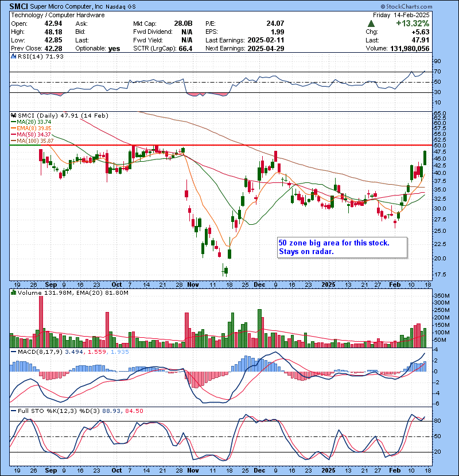Click the 'Oct' label on bottom date axis

(116, 470)
